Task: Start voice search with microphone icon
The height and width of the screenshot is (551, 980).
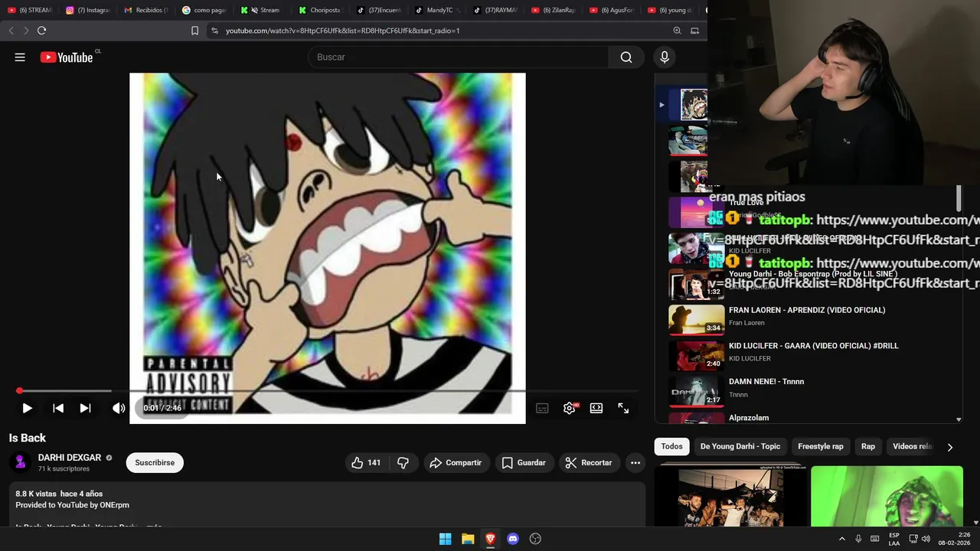Action: click(x=665, y=57)
